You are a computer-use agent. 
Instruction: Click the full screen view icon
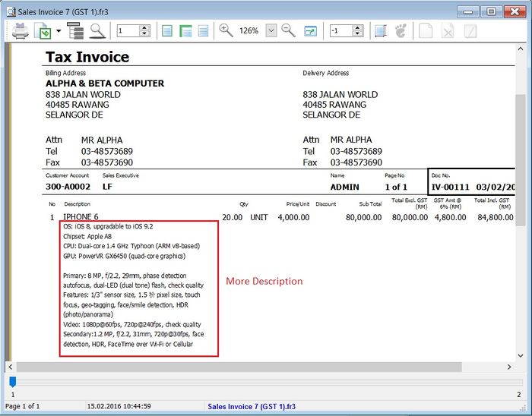[310, 31]
